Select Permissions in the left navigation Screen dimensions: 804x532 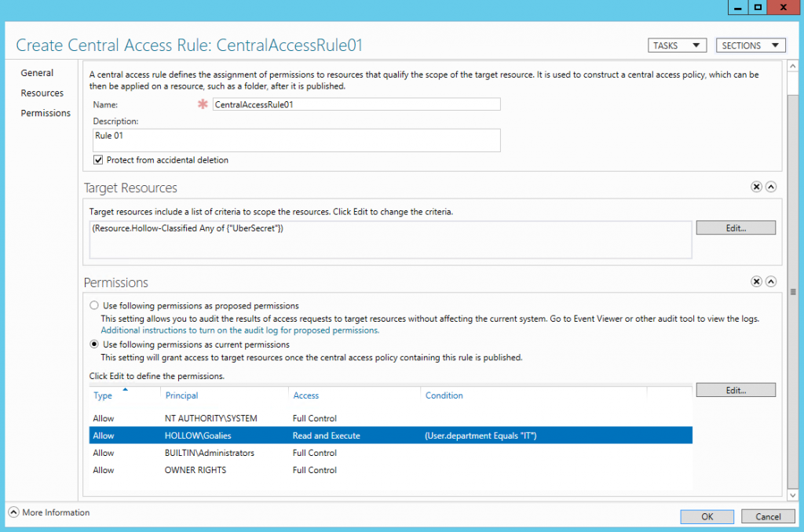coord(46,112)
